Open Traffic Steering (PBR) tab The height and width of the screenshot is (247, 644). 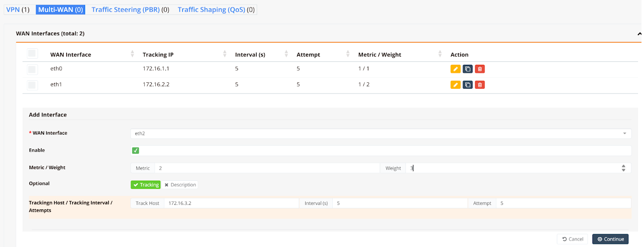coord(125,10)
